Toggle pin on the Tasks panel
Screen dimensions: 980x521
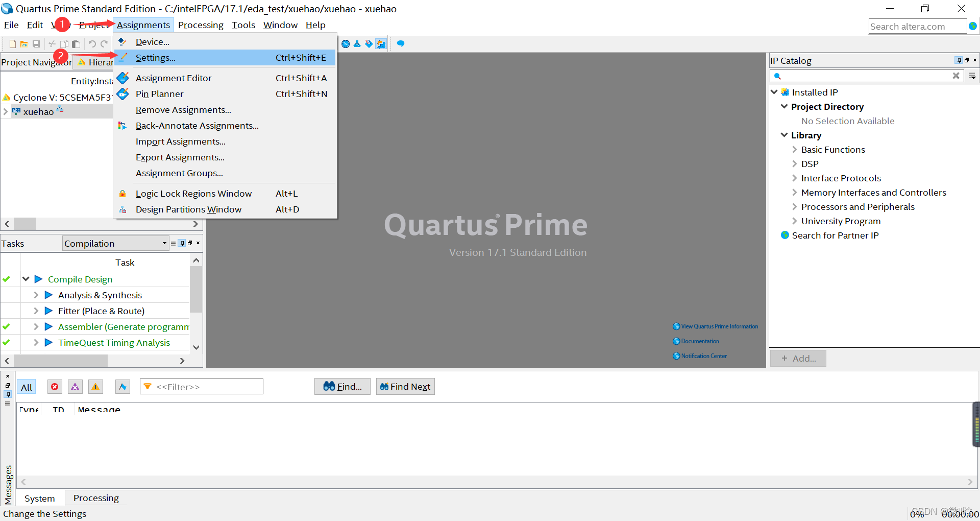(x=182, y=243)
